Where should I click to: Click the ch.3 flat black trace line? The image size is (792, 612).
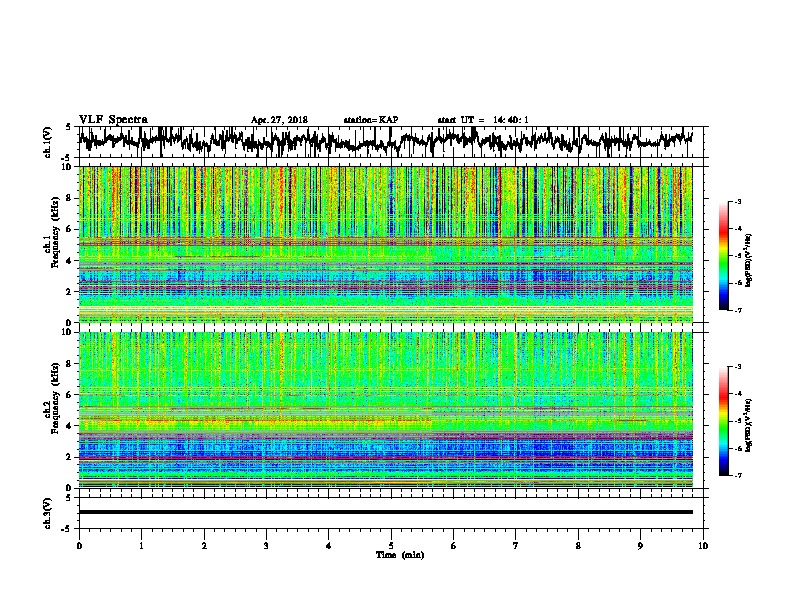click(385, 512)
